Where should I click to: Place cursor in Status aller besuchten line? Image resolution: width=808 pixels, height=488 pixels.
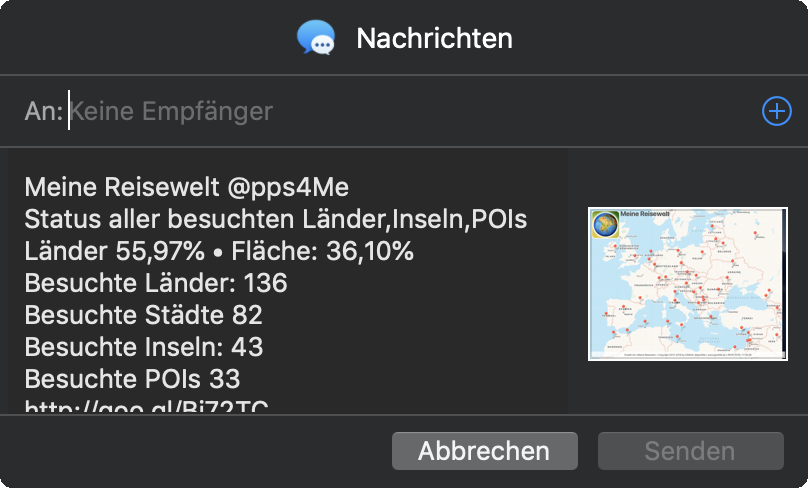click(x=276, y=219)
